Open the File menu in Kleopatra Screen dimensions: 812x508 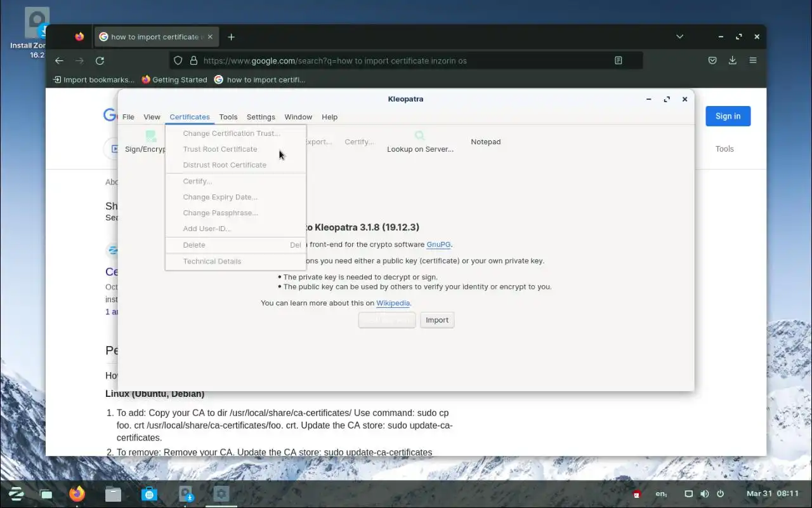pos(128,117)
